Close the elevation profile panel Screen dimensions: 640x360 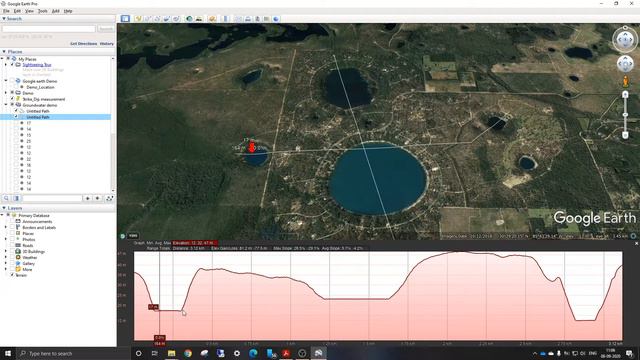636,243
